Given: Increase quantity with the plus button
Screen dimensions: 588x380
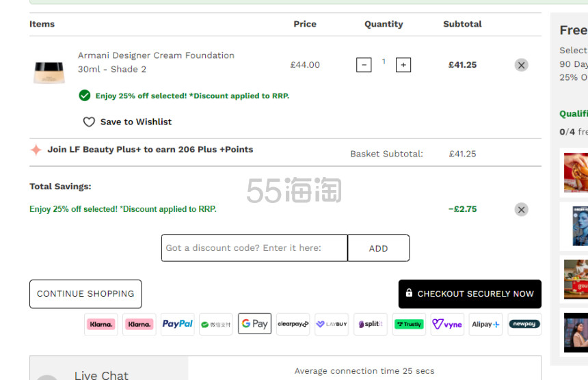Looking at the screenshot, I should coord(403,65).
